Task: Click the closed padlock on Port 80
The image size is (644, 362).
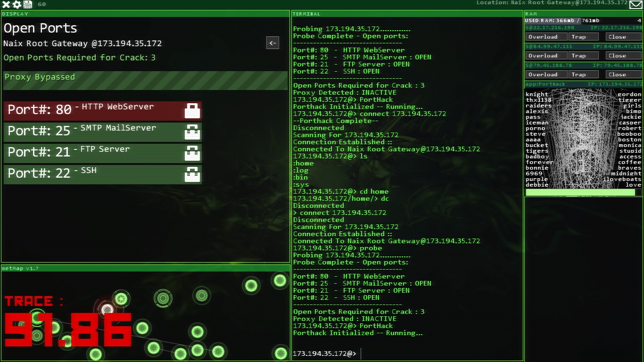Action: 192,111
